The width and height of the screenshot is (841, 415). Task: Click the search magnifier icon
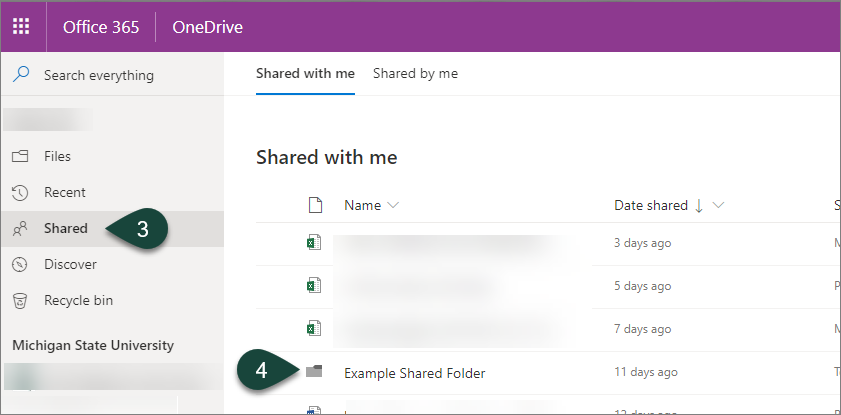tap(21, 75)
